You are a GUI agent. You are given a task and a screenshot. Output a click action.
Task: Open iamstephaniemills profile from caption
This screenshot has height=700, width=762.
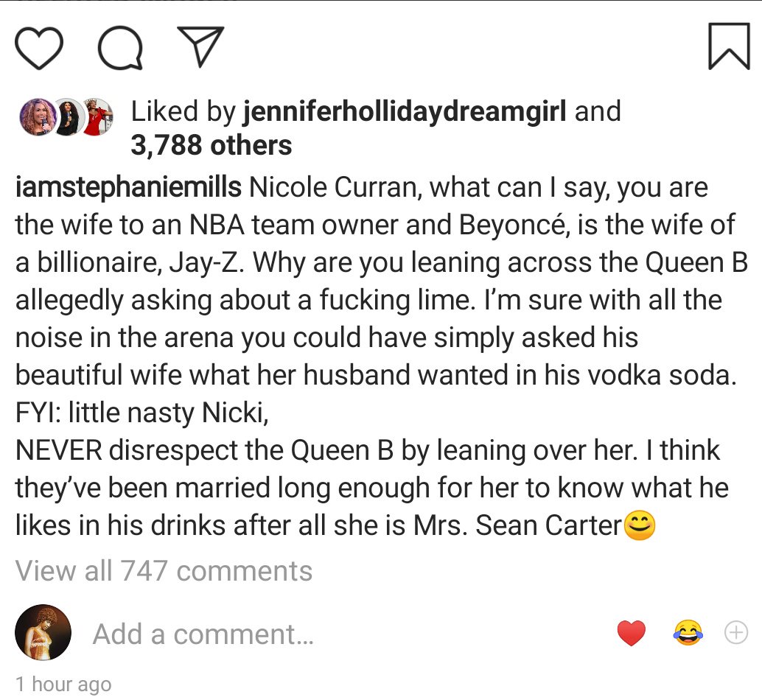[127, 187]
